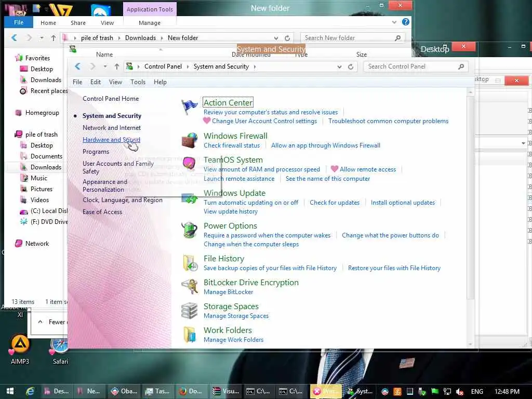Click Restore your files with File History

click(x=394, y=268)
